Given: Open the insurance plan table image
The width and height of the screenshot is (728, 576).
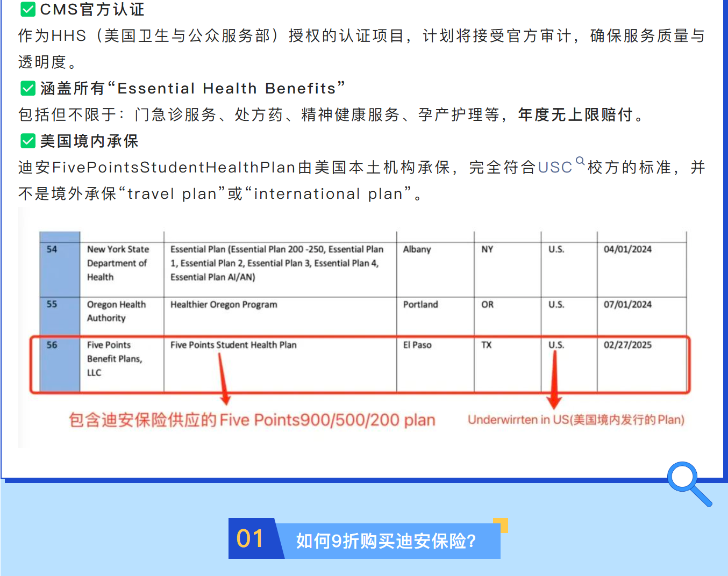Looking at the screenshot, I should point(361,328).
